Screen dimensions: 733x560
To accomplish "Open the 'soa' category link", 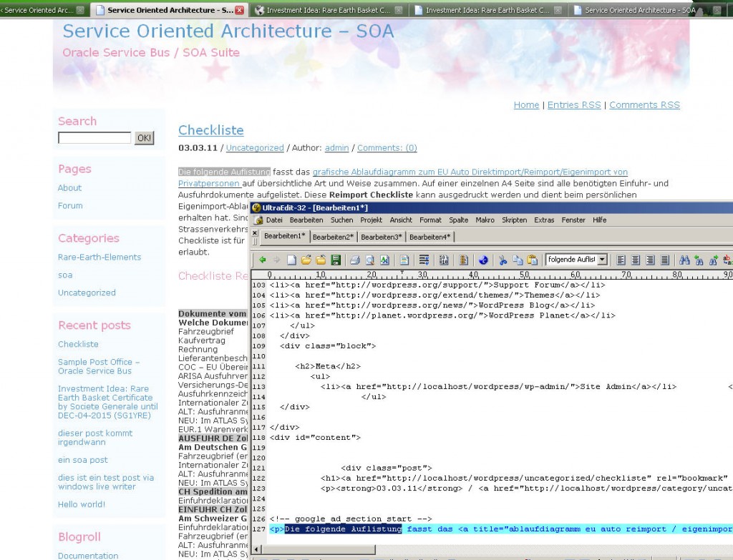I will pyautogui.click(x=65, y=275).
